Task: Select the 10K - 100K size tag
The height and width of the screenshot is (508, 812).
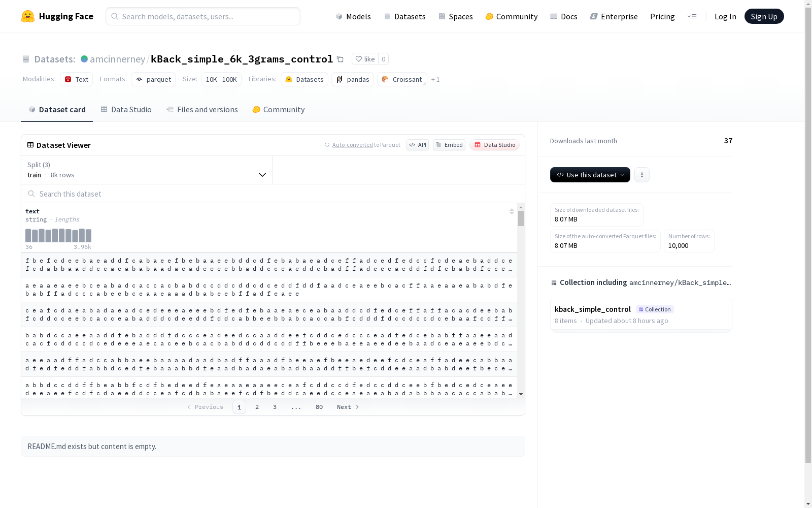Action: point(221,79)
